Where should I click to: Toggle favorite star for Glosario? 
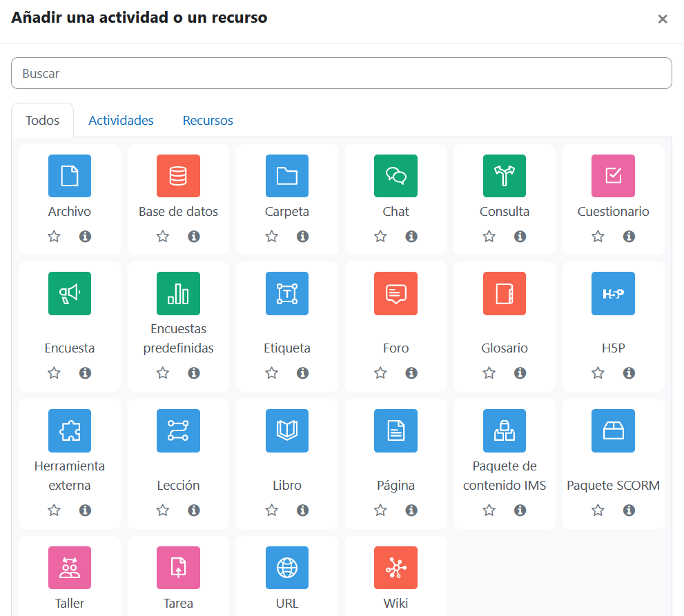(x=489, y=372)
